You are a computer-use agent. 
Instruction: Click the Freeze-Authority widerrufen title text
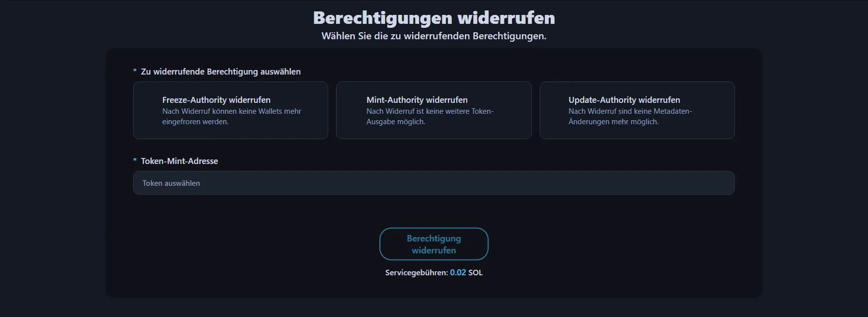pyautogui.click(x=216, y=100)
